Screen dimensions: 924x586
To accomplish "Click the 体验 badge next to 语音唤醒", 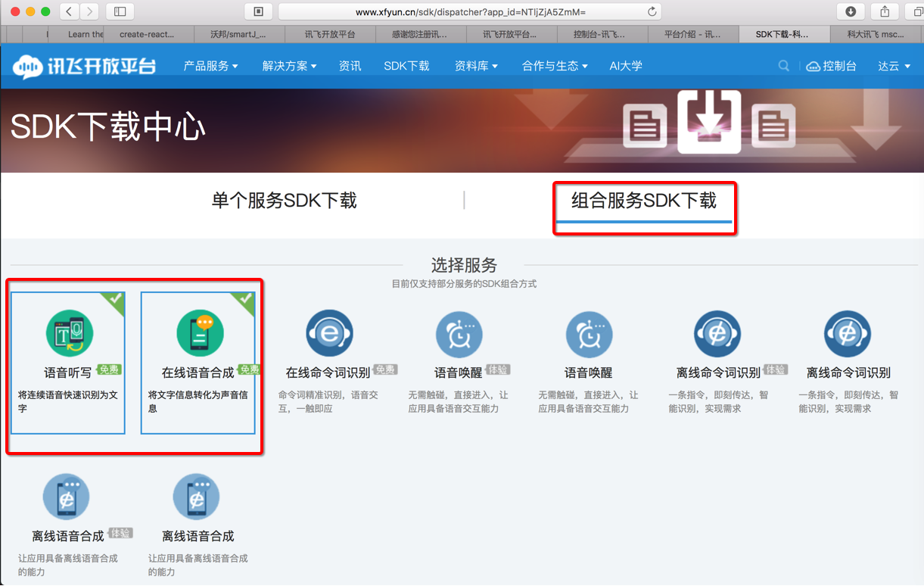I will click(x=498, y=369).
